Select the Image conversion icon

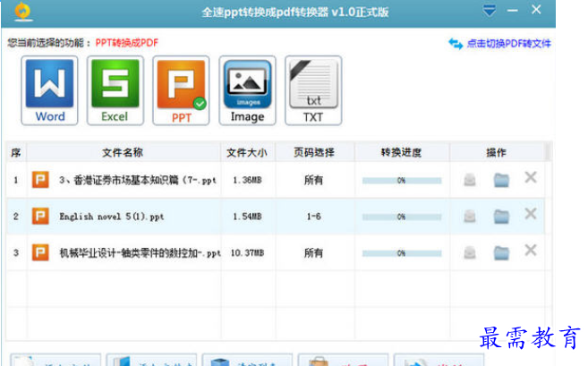tap(247, 90)
